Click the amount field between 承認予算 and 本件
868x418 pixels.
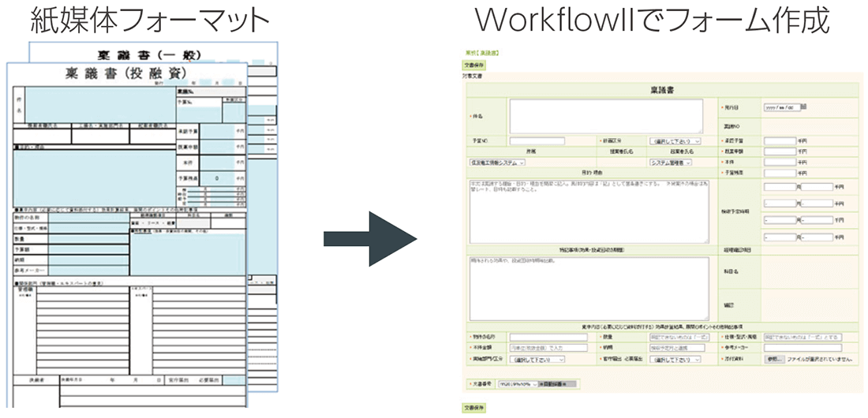pyautogui.click(x=780, y=151)
